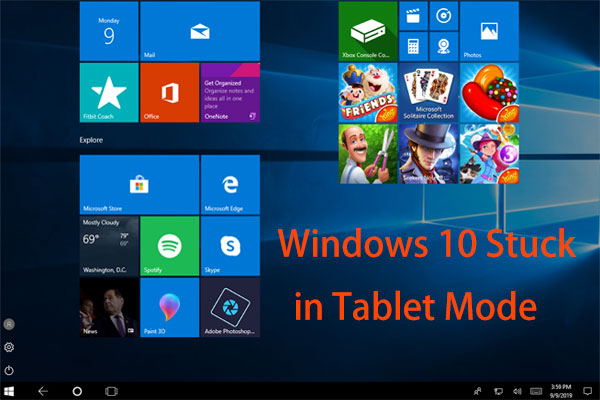Click the clock showing 3:59 PM

click(561, 391)
